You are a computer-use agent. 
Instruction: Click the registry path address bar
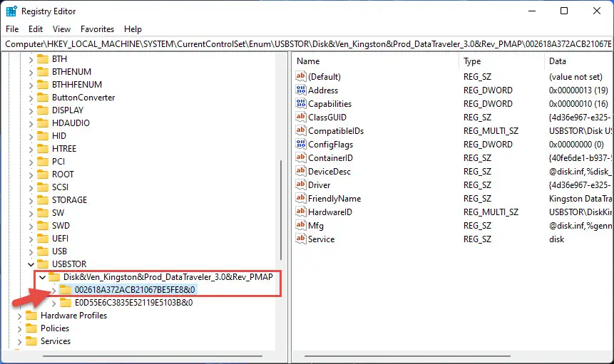pyautogui.click(x=307, y=44)
